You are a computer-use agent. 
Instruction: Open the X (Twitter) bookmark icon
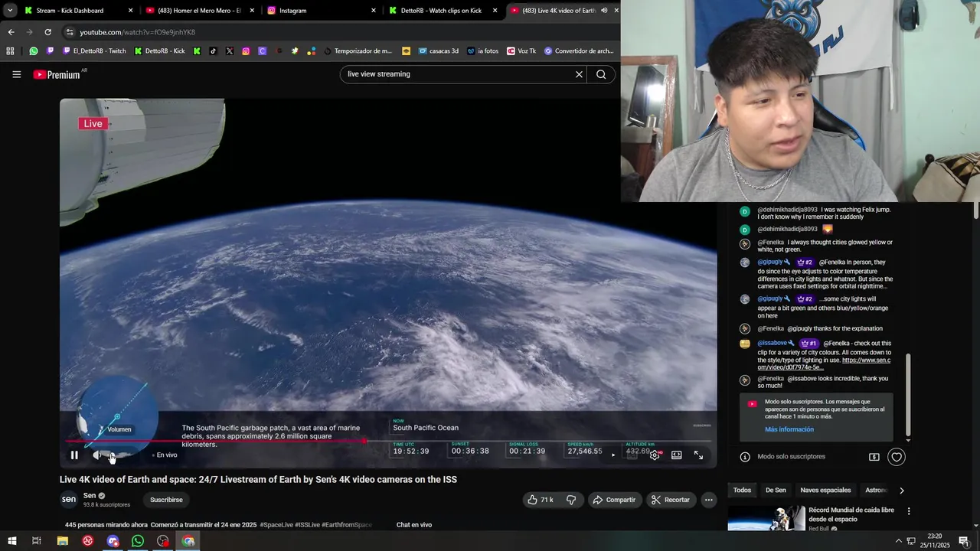click(230, 51)
